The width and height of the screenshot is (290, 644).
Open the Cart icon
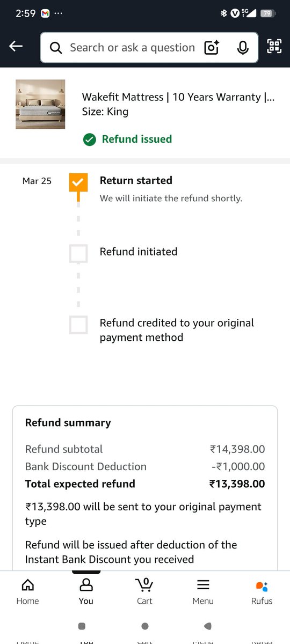pos(144,592)
